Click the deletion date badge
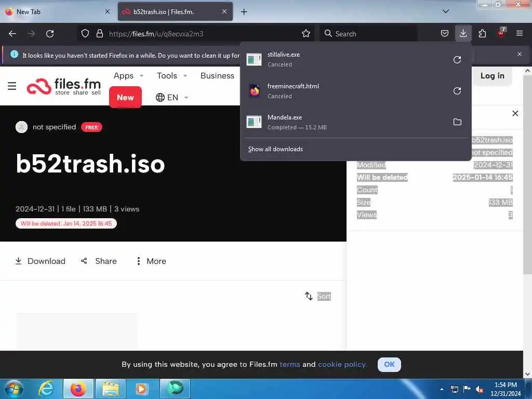Image resolution: width=532 pixels, height=399 pixels. (66, 223)
